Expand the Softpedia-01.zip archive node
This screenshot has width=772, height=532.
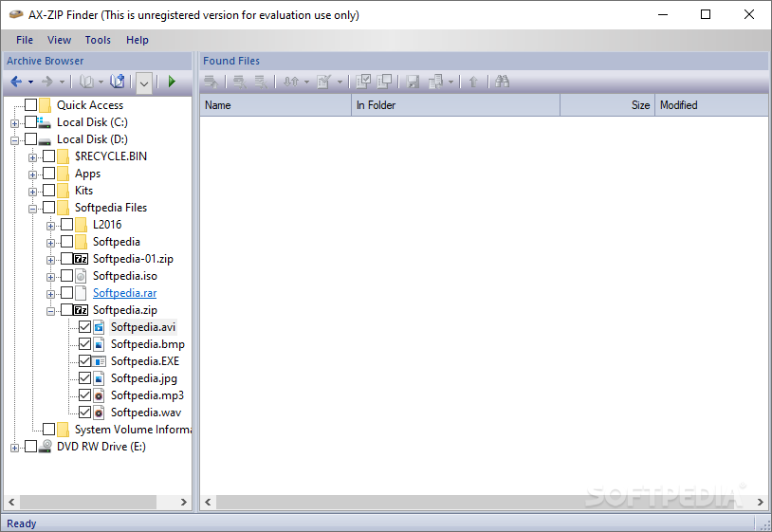50,261
